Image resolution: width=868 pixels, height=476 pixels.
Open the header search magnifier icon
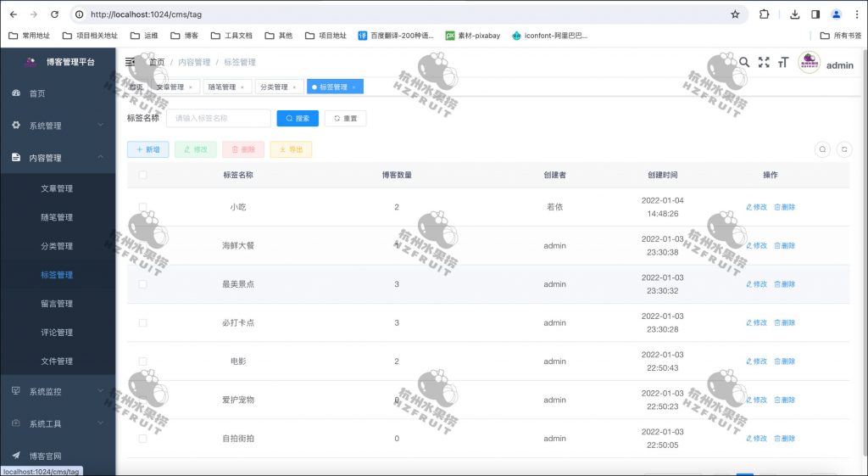pyautogui.click(x=744, y=62)
